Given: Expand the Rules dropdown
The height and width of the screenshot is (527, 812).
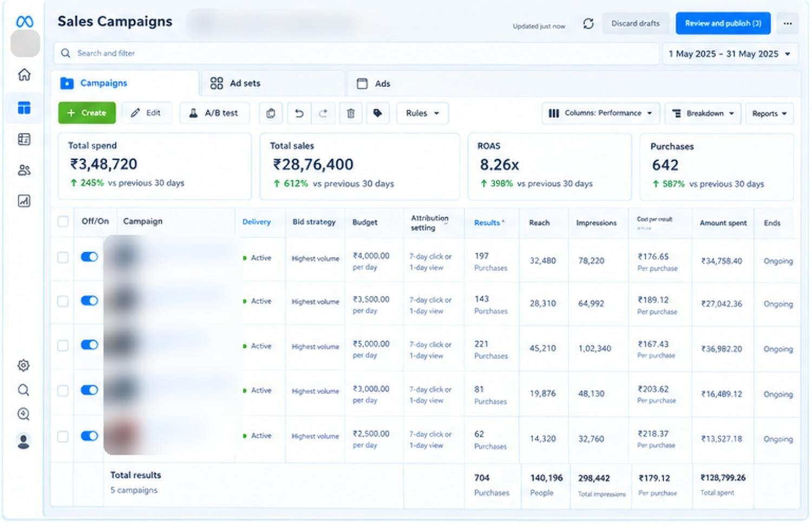Looking at the screenshot, I should [x=422, y=113].
